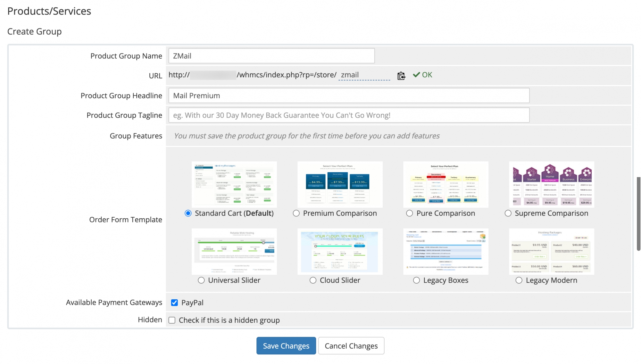Viewport: 641px width, 364px height.
Task: Toggle the Hidden group checkbox
Action: pos(172,320)
